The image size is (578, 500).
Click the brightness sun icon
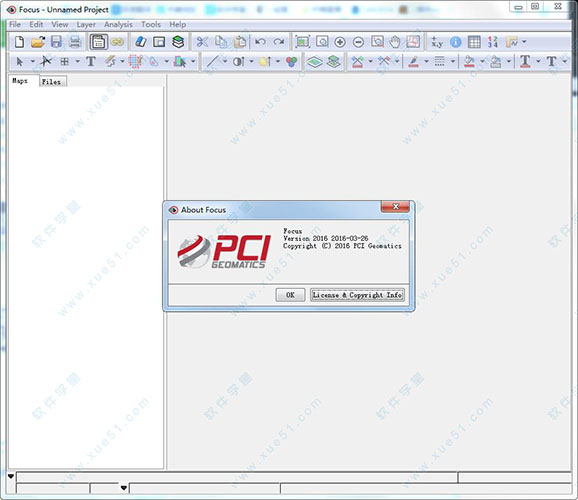(265, 62)
